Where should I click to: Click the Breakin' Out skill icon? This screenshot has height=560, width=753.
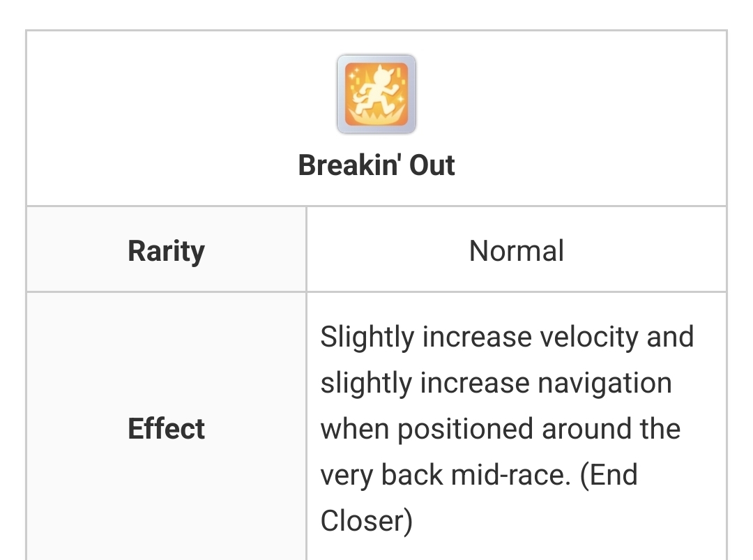(376, 94)
